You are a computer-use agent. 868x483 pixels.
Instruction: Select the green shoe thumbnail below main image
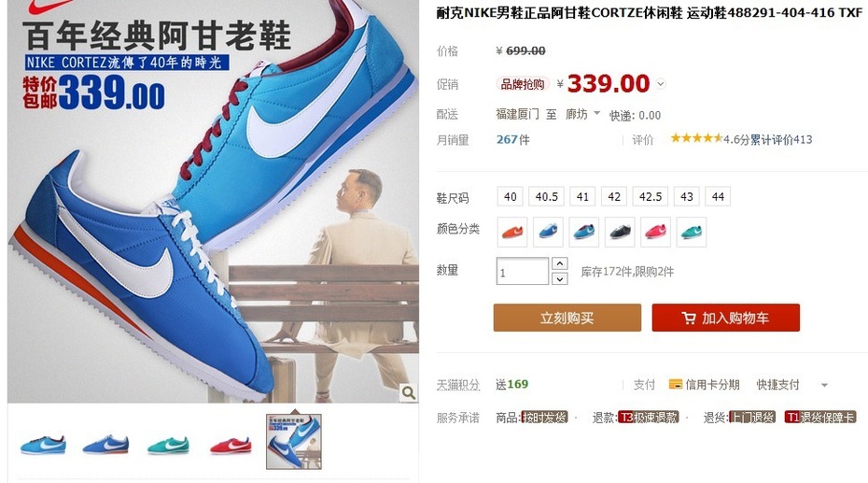click(168, 444)
